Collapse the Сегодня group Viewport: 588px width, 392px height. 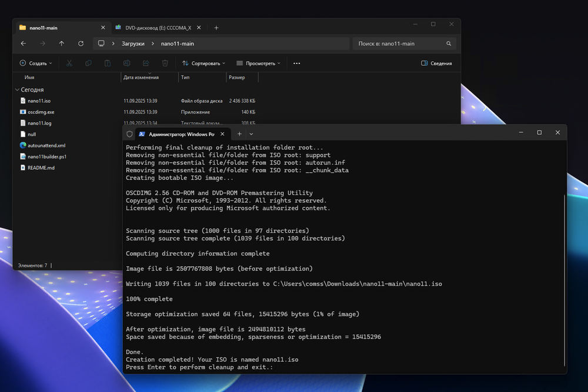coord(17,89)
